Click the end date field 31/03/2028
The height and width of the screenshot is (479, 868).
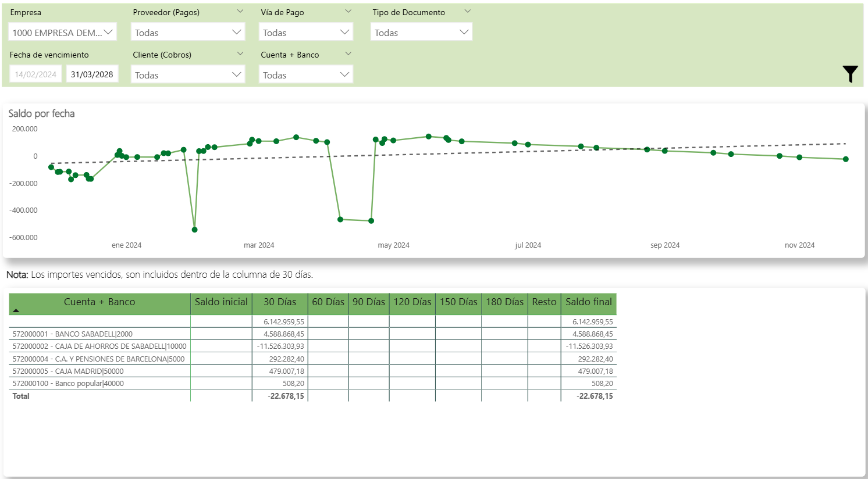click(92, 74)
